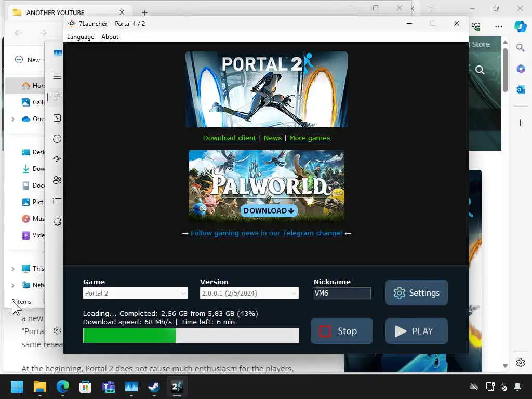This screenshot has width=532, height=399.
Task: Open Outlook in the Edge sidebar
Action: [521, 89]
